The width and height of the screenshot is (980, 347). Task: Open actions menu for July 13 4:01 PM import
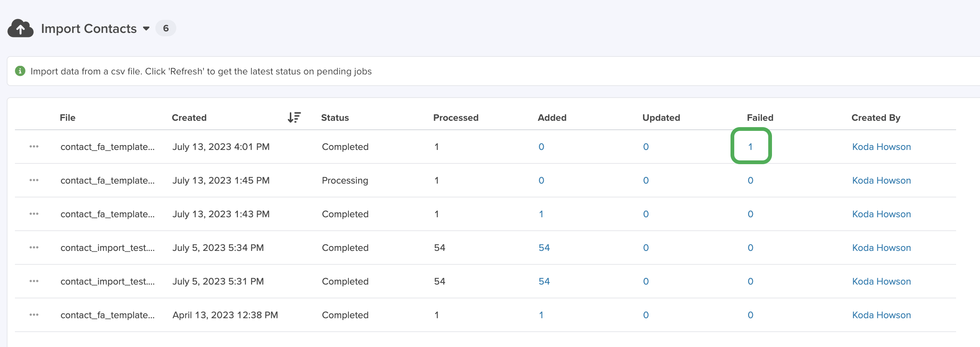click(x=34, y=147)
